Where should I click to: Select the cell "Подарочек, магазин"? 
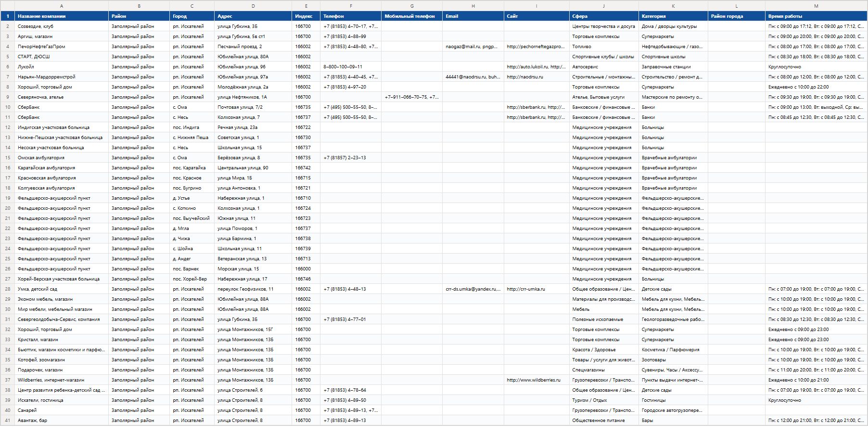coord(62,370)
